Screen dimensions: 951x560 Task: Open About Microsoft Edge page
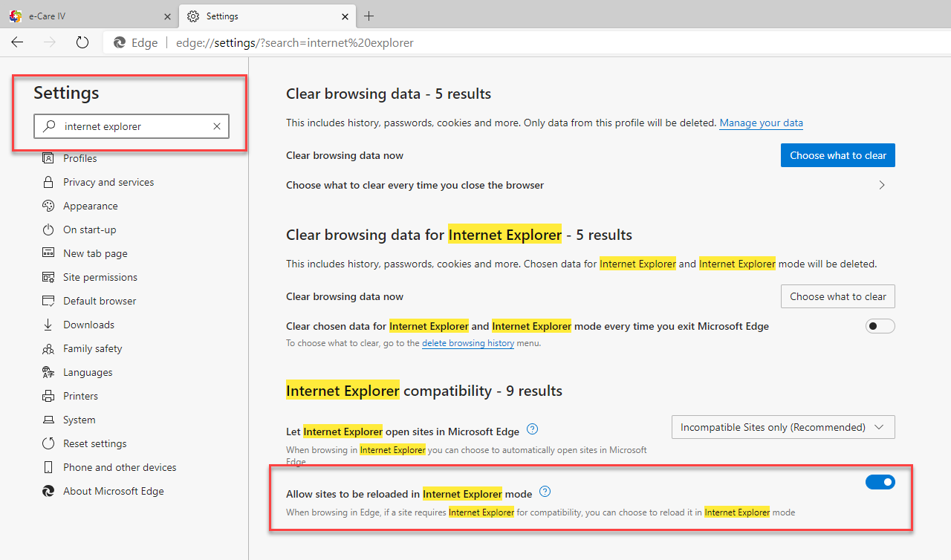coord(113,491)
